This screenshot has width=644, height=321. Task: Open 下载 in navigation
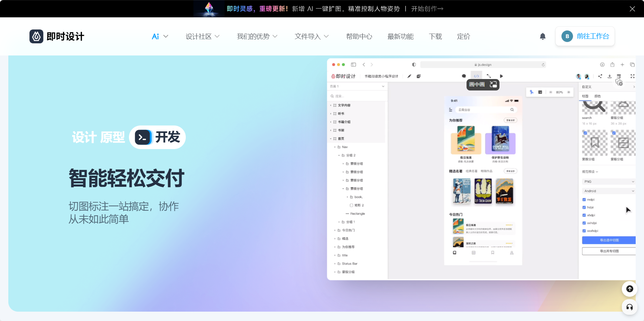(x=435, y=36)
